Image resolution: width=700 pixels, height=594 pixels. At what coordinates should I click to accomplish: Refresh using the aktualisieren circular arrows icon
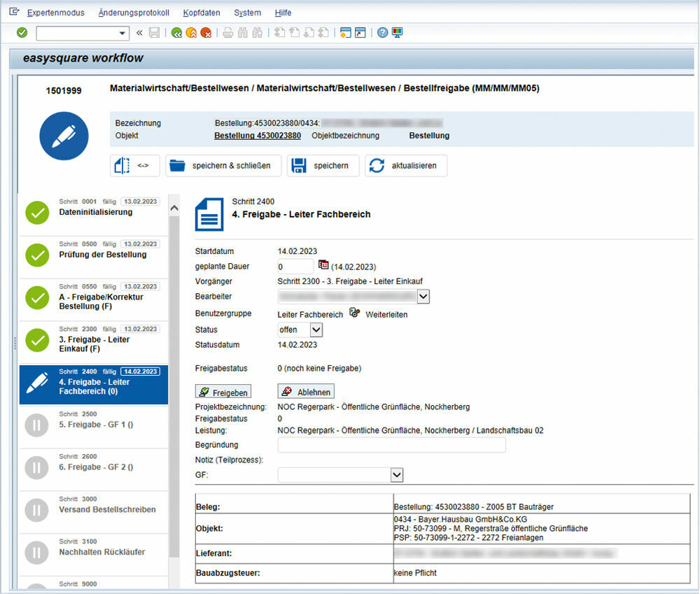coord(377,165)
